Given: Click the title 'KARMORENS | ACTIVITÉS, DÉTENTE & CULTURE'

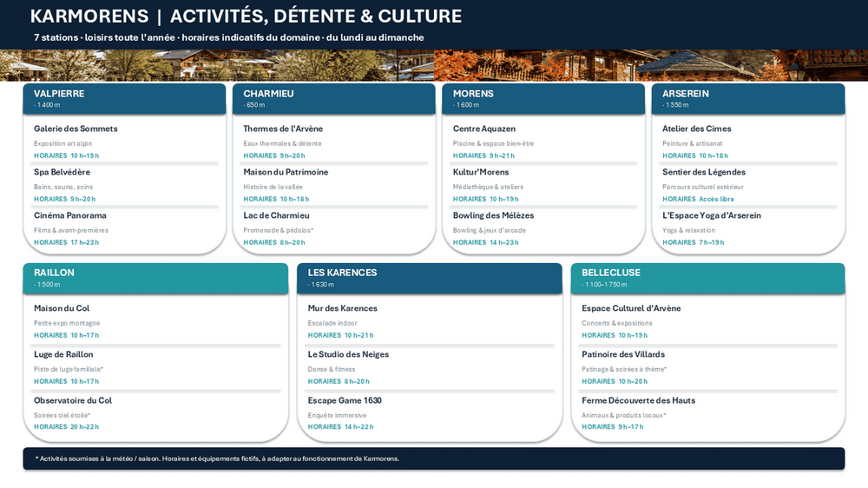Looking at the screenshot, I should coord(246,16).
